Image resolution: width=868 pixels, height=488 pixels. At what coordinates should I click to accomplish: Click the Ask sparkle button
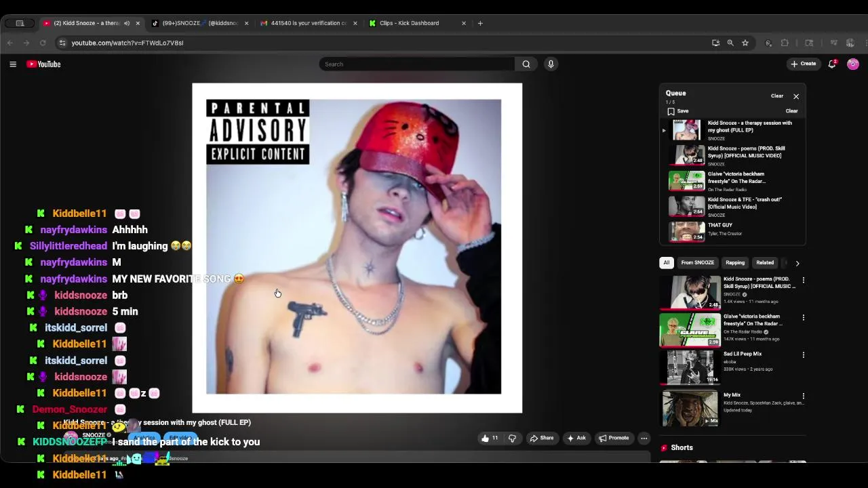point(576,438)
